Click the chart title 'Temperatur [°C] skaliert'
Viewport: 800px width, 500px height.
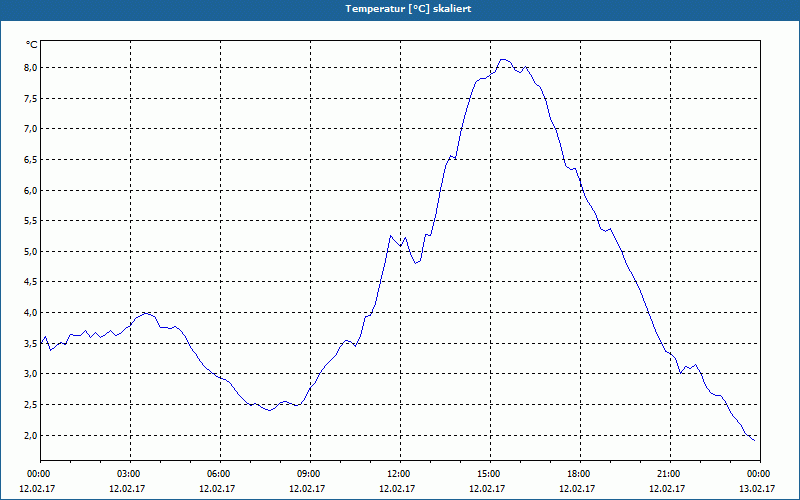[408, 9]
